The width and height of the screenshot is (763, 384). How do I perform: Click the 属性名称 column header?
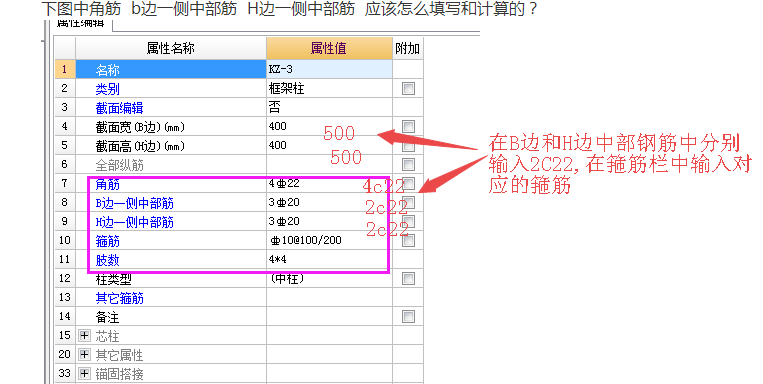tap(171, 48)
